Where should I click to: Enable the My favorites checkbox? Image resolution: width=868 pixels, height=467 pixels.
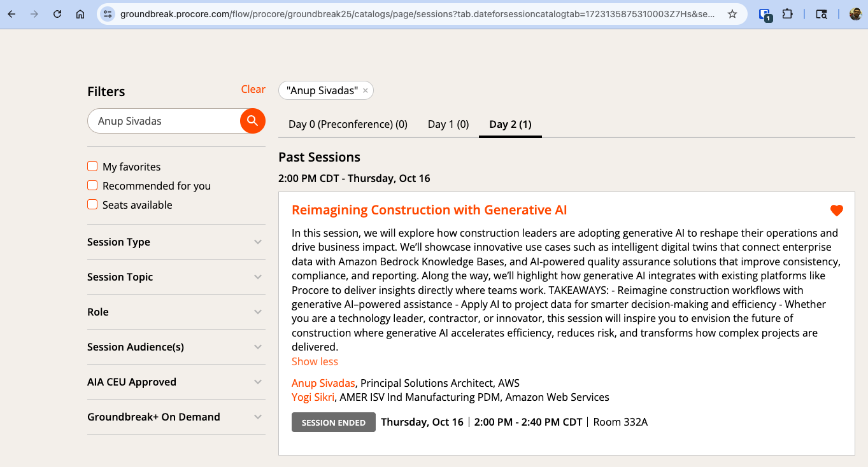pyautogui.click(x=92, y=167)
